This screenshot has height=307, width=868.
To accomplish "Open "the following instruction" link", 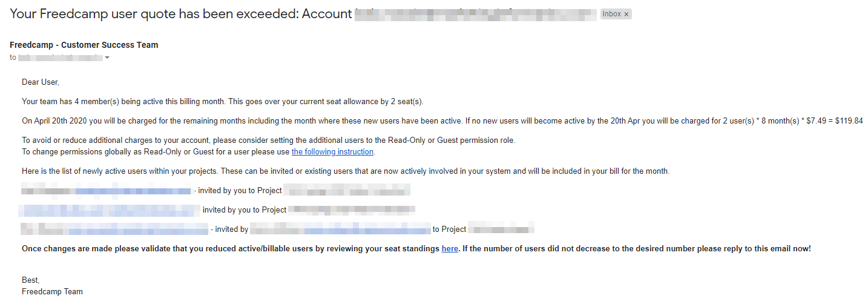I will (x=332, y=151).
